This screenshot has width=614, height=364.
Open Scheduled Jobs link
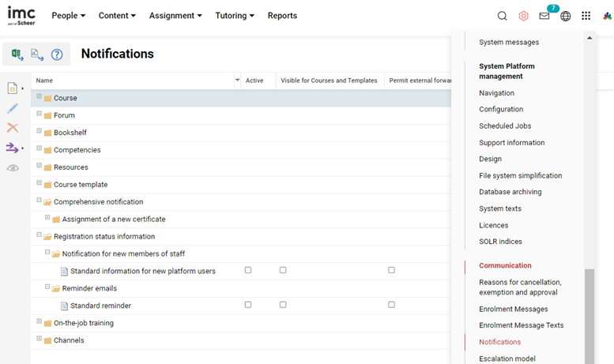point(505,126)
